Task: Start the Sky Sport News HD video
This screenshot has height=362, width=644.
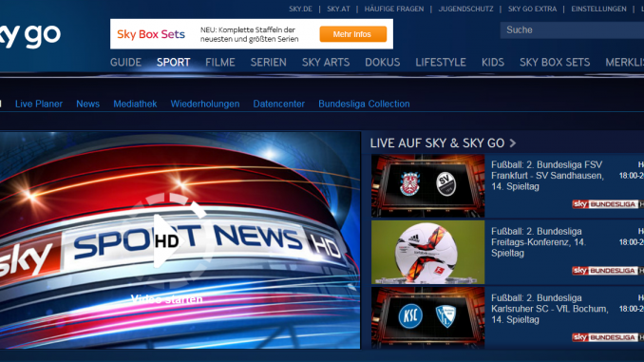Action: (167, 240)
